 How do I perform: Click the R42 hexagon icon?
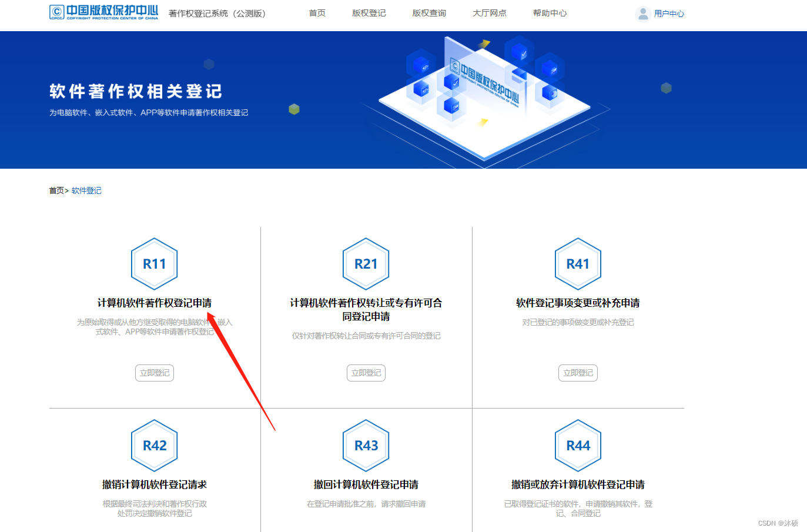coord(154,446)
